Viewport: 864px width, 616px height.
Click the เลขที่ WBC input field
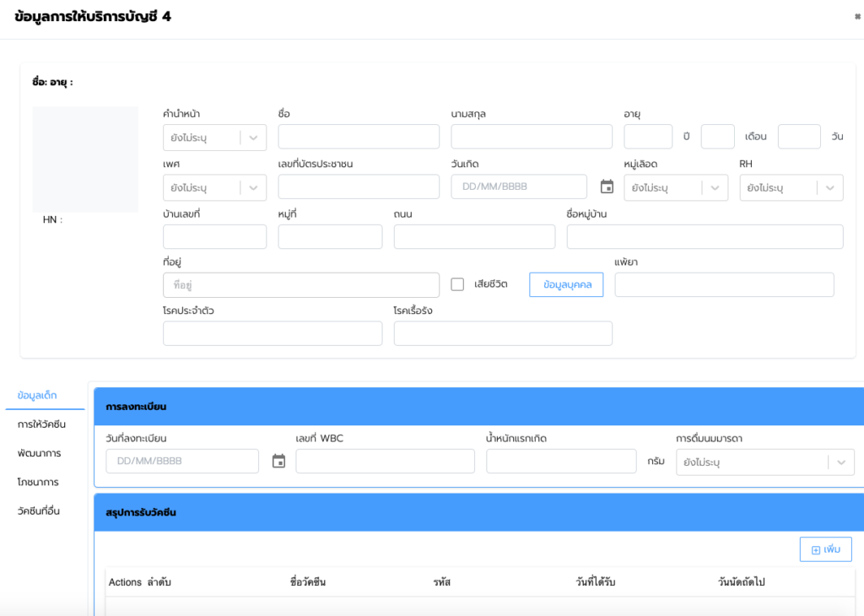pos(385,462)
